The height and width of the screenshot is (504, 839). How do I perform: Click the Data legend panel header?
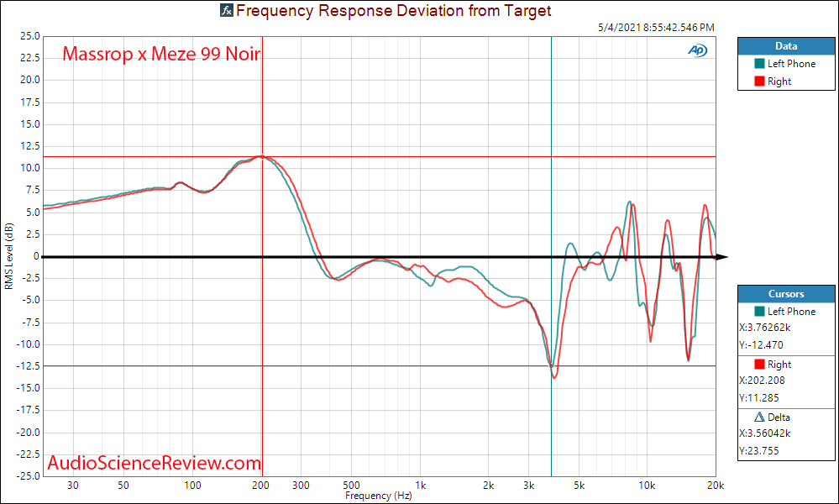pos(786,46)
